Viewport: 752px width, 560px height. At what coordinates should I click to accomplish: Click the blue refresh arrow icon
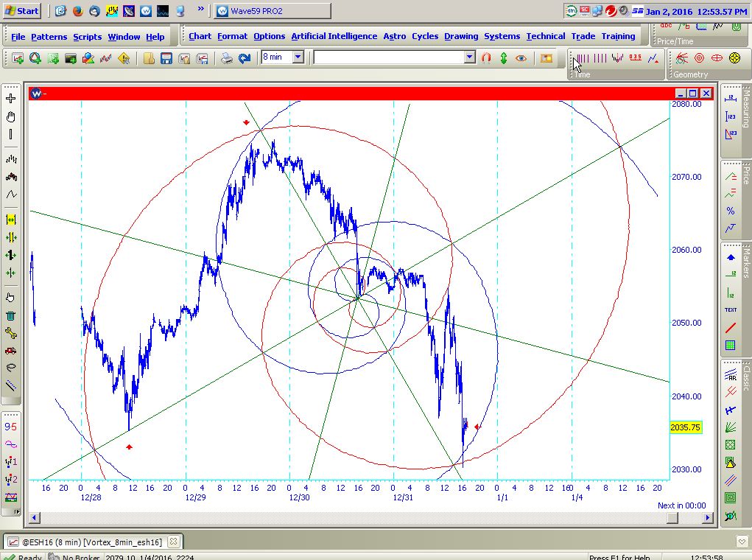(x=245, y=58)
